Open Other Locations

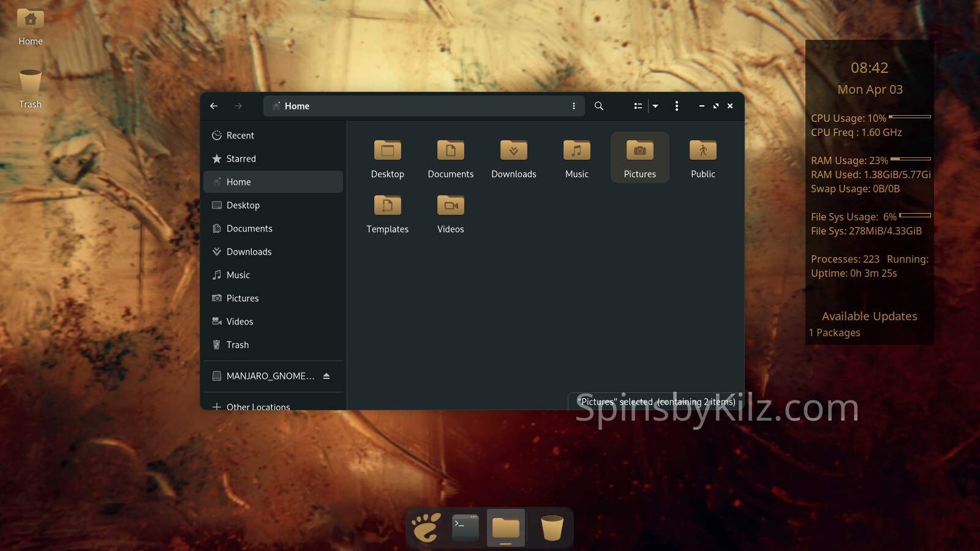click(258, 407)
